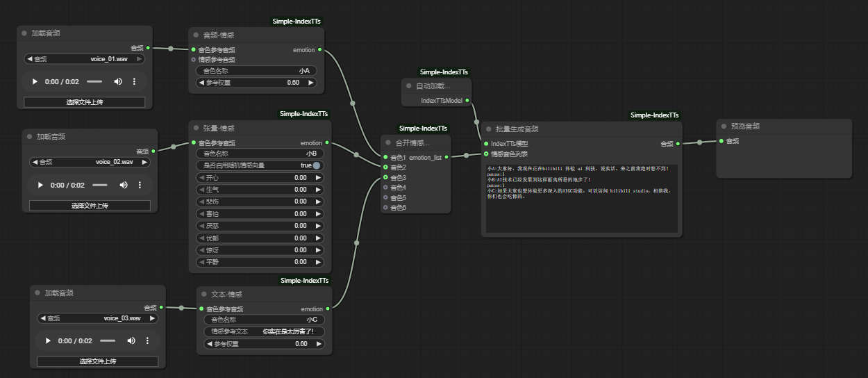Screen dimensions: 868x378
Task: Select previous audio file before voice_02.wav
Action: pyautogui.click(x=35, y=162)
